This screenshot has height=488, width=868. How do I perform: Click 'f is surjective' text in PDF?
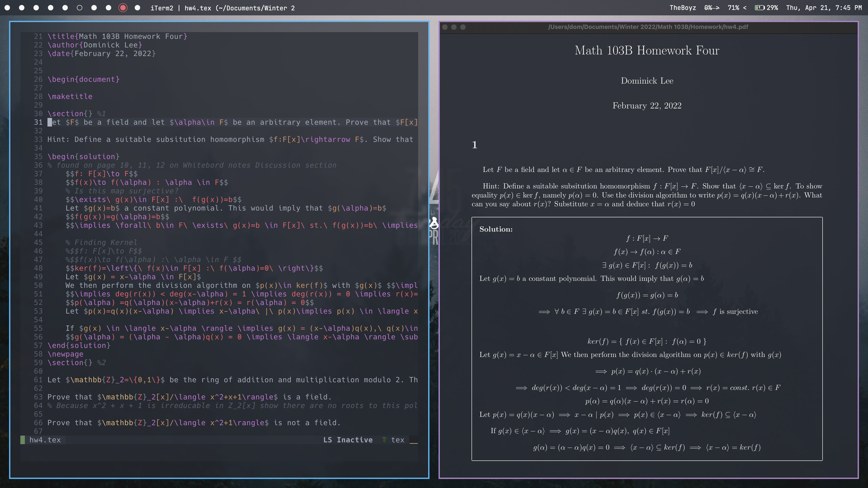(735, 312)
